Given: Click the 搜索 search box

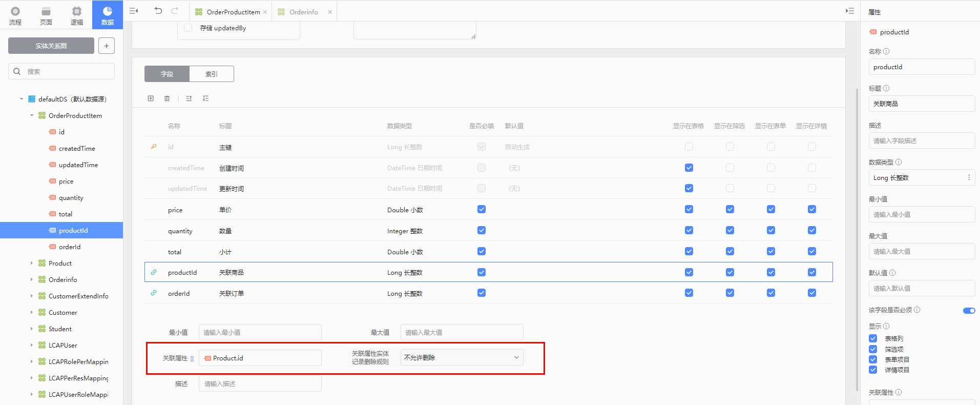Looking at the screenshot, I should (x=61, y=71).
